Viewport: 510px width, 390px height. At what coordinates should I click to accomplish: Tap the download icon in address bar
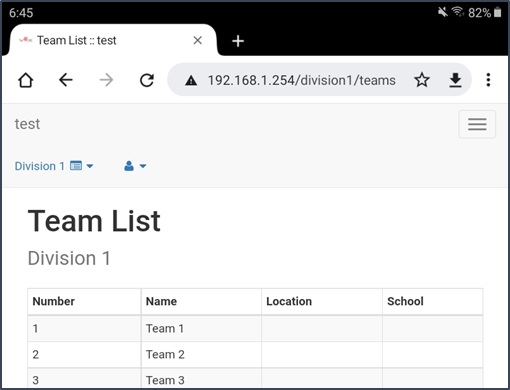point(455,80)
